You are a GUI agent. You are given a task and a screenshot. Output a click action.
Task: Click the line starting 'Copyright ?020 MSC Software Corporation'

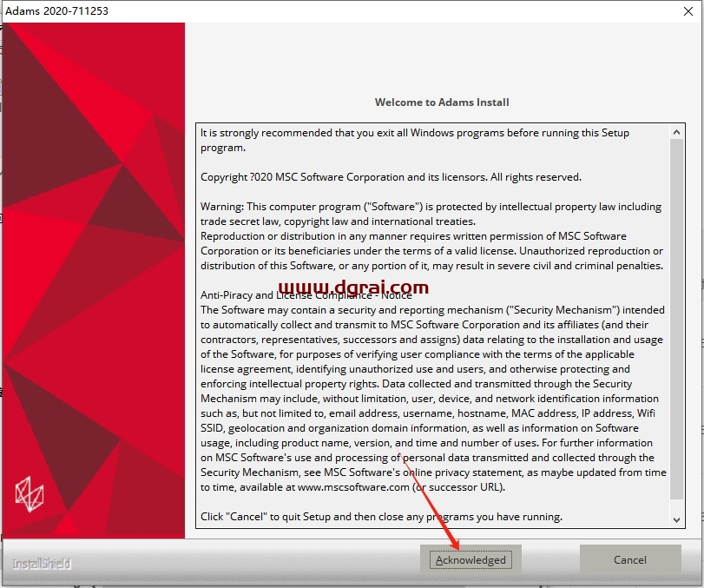click(391, 177)
